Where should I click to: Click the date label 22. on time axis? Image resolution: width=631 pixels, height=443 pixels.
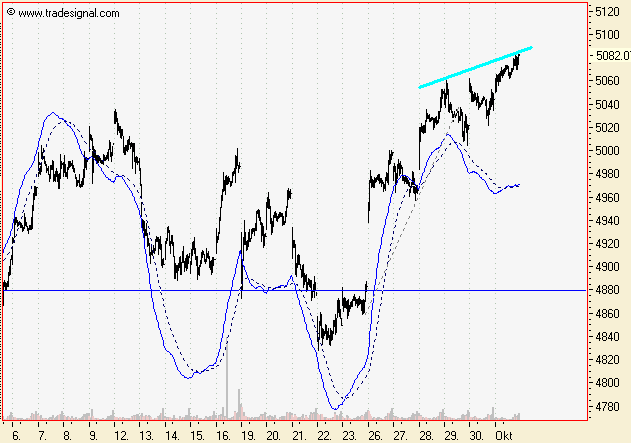[324, 436]
